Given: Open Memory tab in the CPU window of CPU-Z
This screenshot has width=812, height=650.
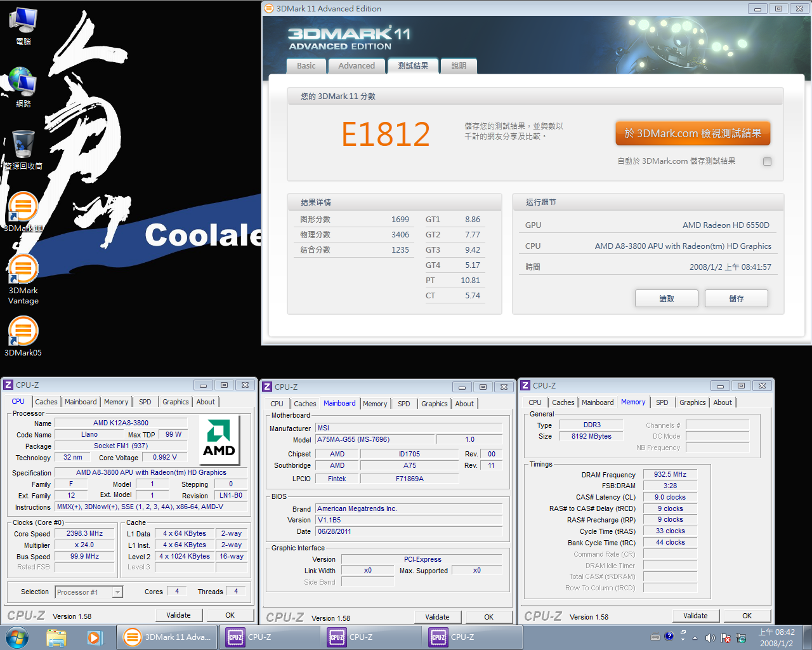Looking at the screenshot, I should pyautogui.click(x=116, y=402).
